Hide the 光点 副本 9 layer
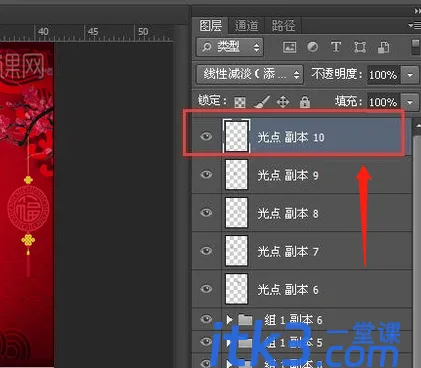 click(x=206, y=174)
